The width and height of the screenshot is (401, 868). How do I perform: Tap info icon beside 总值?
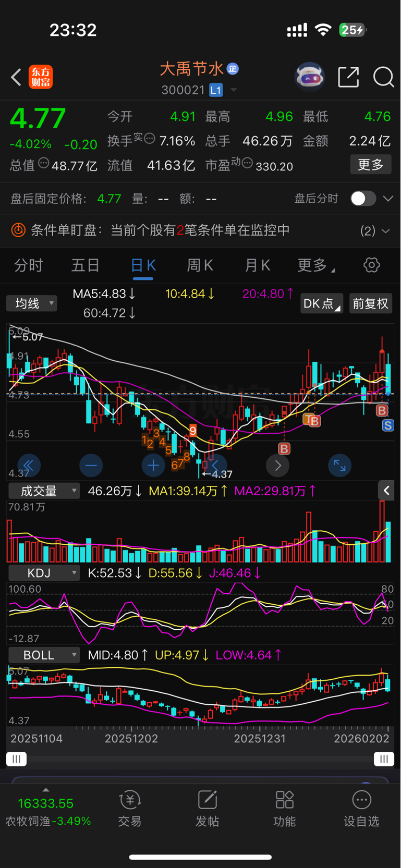point(44,164)
